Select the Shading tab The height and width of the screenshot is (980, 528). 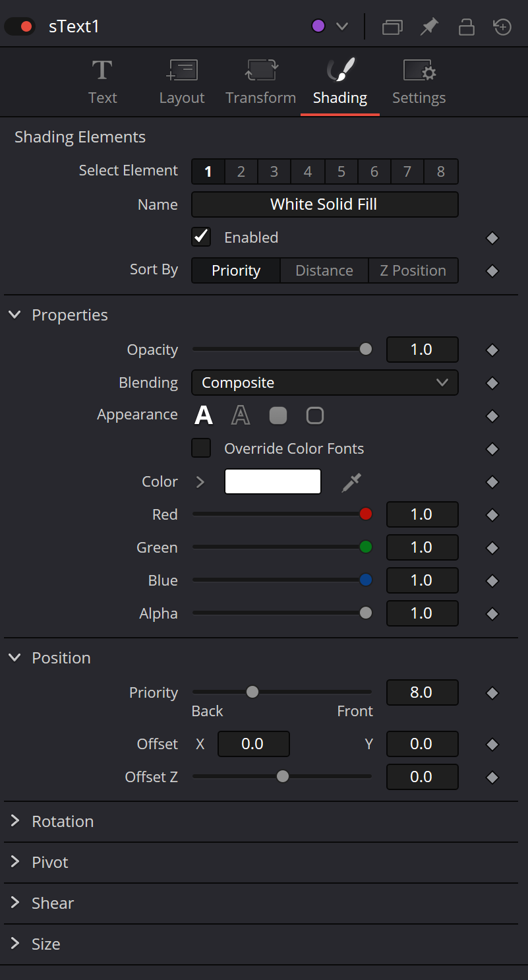[x=340, y=82]
